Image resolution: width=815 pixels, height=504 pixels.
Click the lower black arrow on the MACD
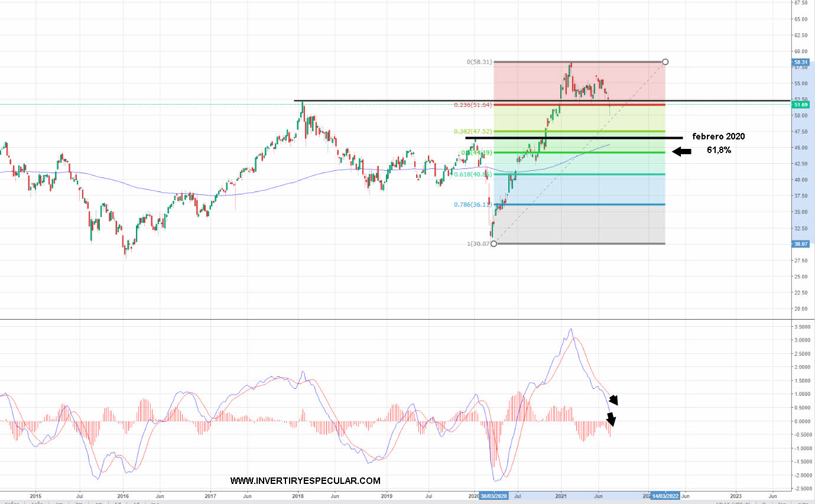point(611,420)
